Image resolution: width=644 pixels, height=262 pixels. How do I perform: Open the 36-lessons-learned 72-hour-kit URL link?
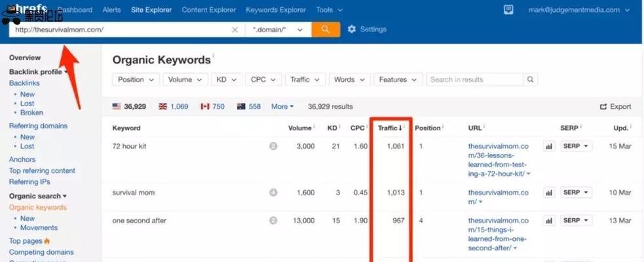(498, 160)
